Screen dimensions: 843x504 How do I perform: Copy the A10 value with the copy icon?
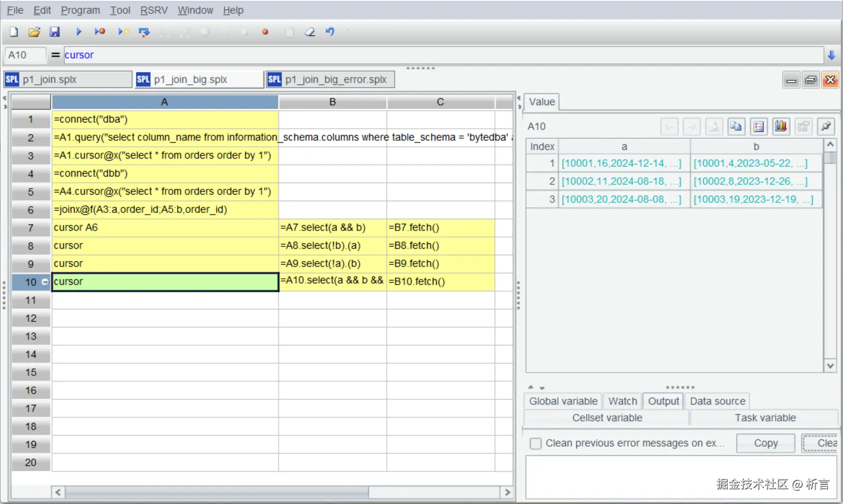(x=736, y=126)
